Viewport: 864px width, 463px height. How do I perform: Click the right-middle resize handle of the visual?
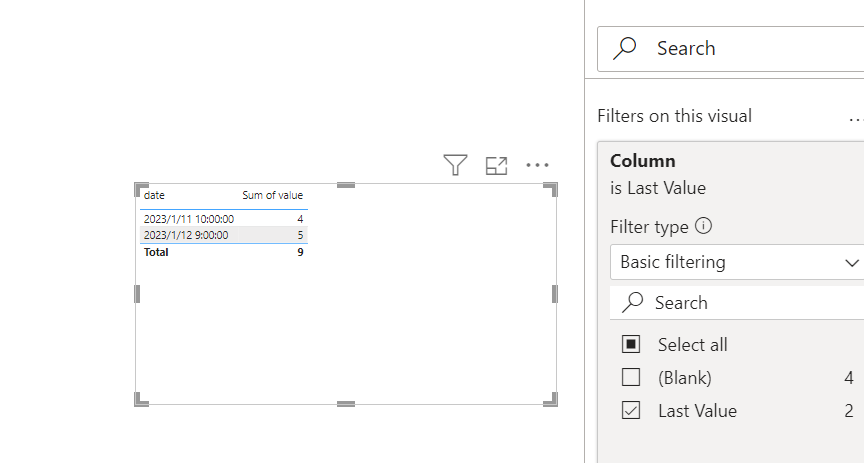pos(555,294)
